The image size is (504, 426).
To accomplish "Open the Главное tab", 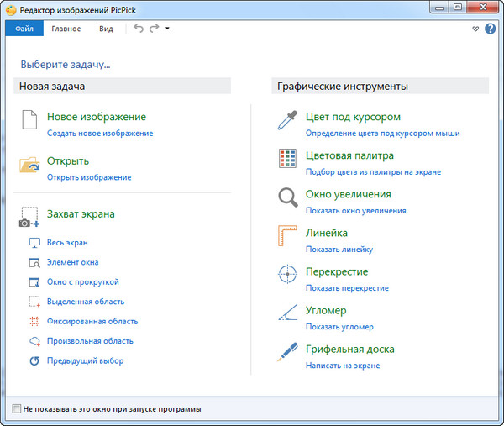I will click(66, 29).
